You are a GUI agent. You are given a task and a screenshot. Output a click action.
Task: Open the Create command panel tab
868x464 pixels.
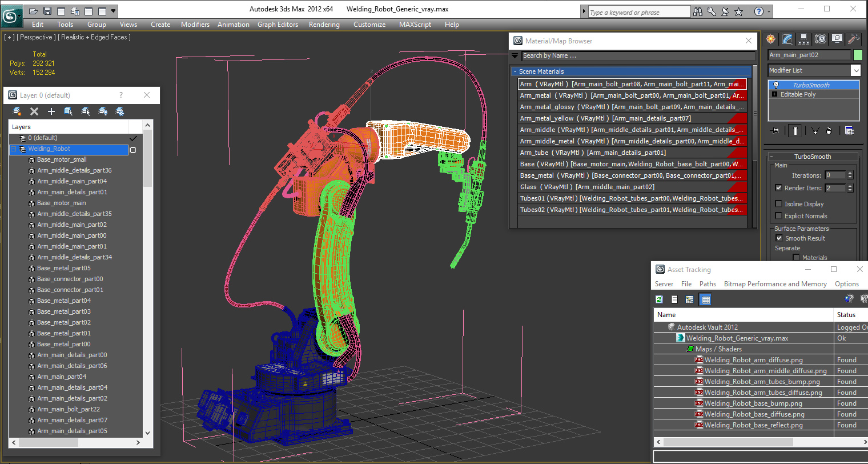point(771,39)
